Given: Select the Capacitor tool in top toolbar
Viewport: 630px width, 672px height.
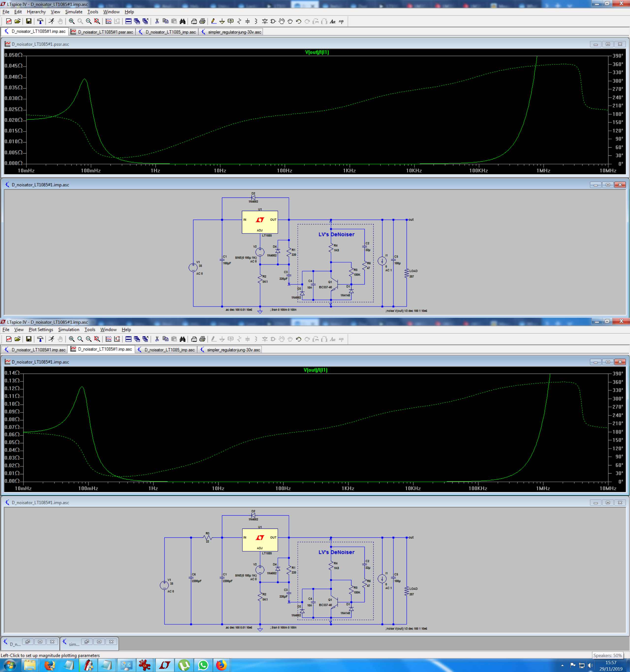Looking at the screenshot, I should click(248, 21).
